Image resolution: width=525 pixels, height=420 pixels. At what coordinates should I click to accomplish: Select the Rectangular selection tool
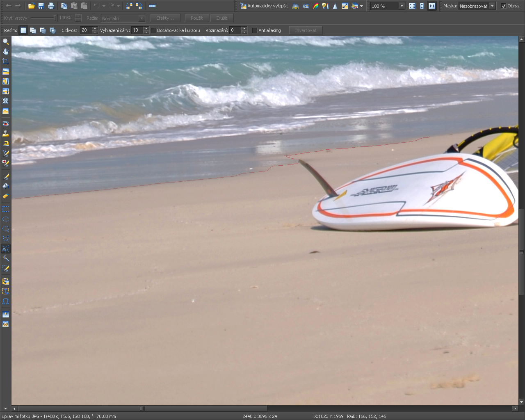(x=6, y=209)
